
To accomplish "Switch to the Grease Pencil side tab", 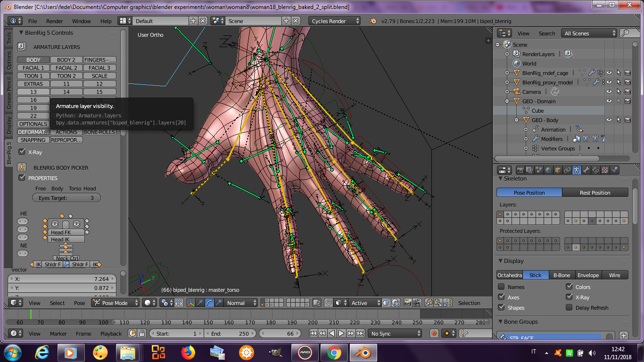I will point(9,93).
